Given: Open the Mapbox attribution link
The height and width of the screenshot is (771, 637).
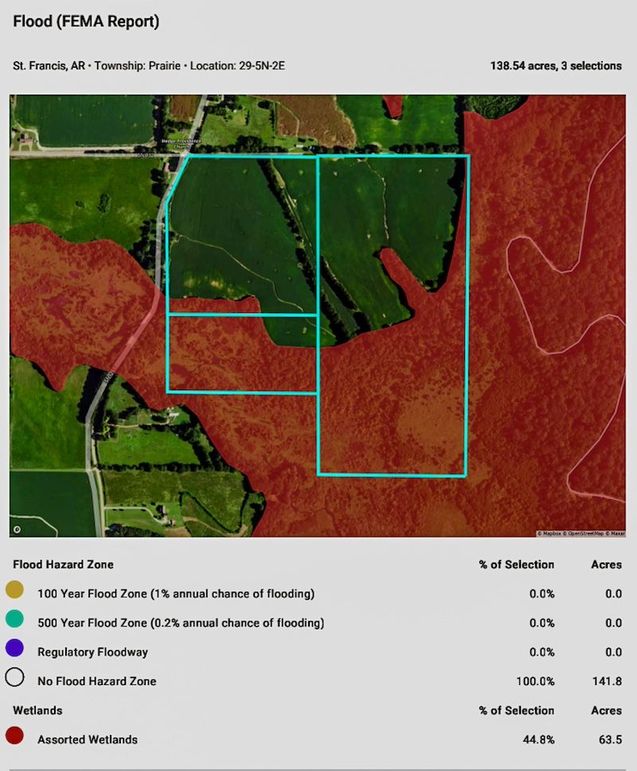Looking at the screenshot, I should click(x=549, y=534).
